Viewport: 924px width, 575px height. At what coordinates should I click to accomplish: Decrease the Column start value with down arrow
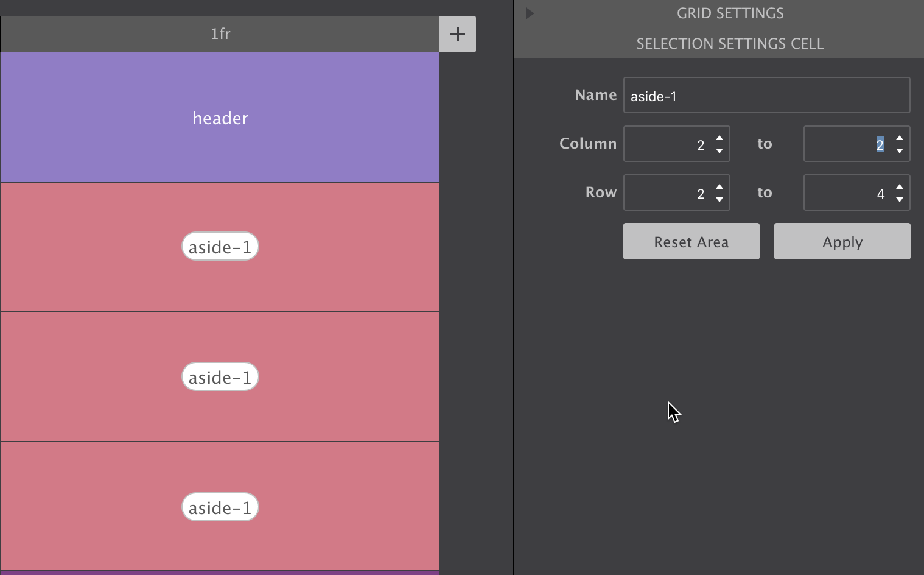tap(719, 150)
